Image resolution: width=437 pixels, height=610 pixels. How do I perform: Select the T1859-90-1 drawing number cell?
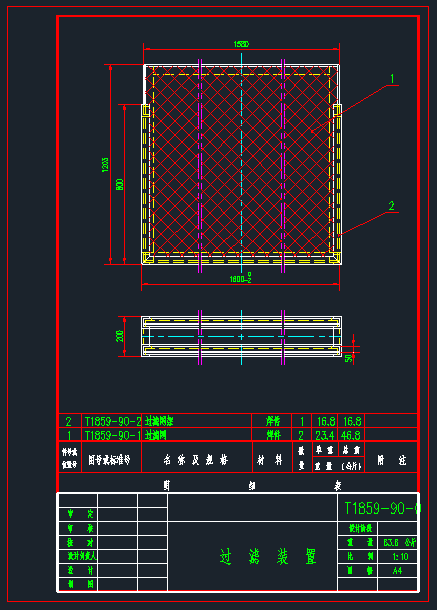coord(111,435)
